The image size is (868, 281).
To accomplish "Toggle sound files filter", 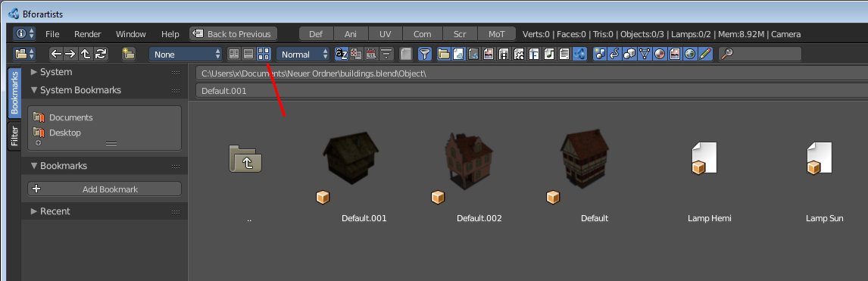I will click(x=548, y=54).
